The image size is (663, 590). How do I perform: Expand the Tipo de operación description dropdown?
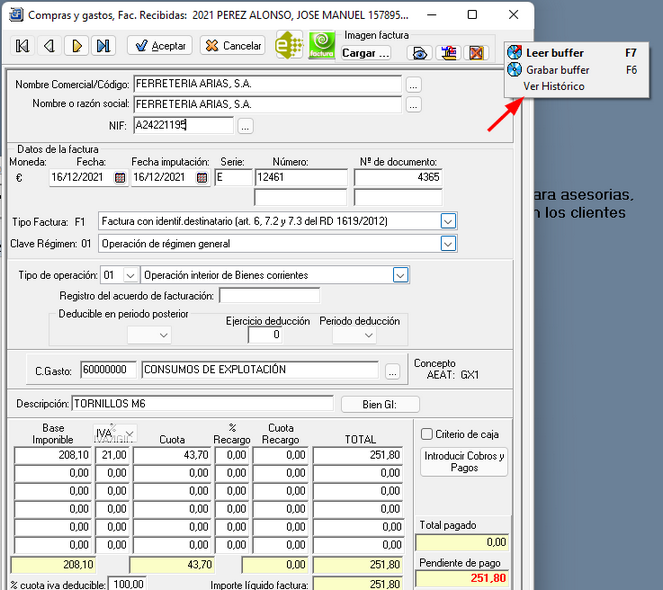click(x=400, y=275)
